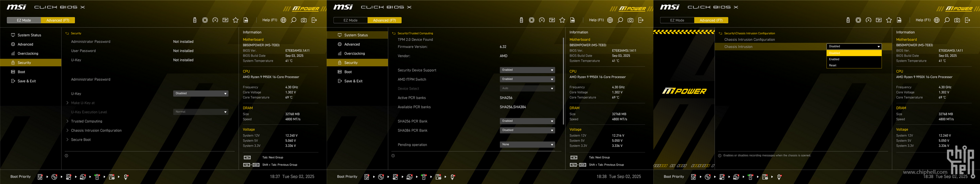Open AMD fTPM Switch dropdown
Screen dimensions: 980x184
(527, 79)
